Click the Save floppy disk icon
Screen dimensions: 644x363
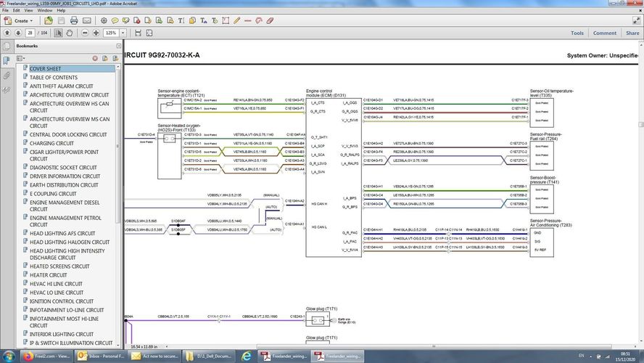pyautogui.click(x=61, y=20)
